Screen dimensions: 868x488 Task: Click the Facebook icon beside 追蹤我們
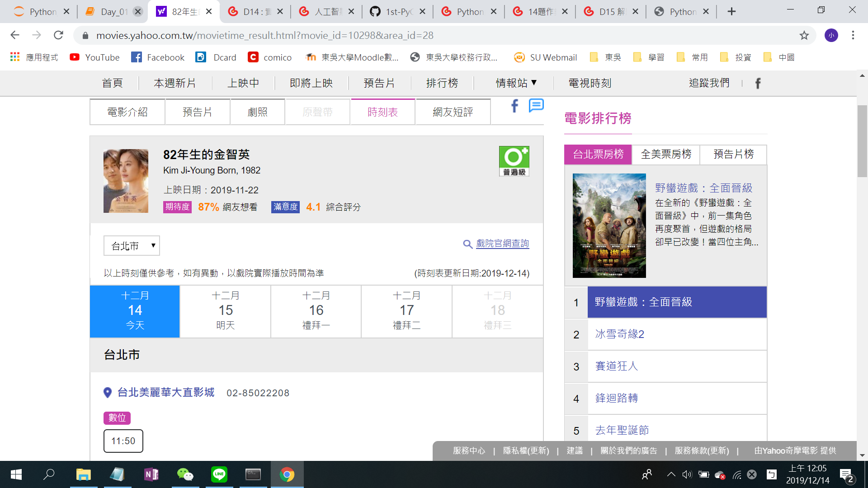click(x=758, y=83)
